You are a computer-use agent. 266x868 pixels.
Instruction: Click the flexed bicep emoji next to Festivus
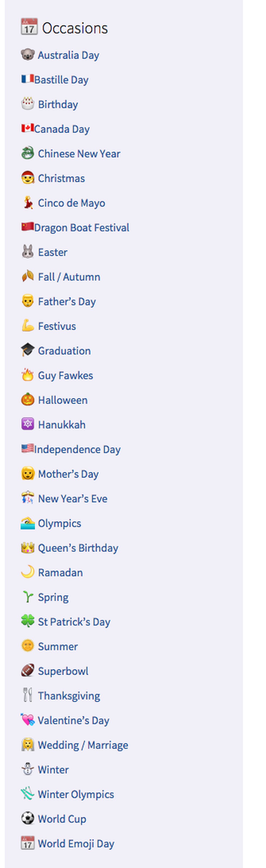coord(28,326)
